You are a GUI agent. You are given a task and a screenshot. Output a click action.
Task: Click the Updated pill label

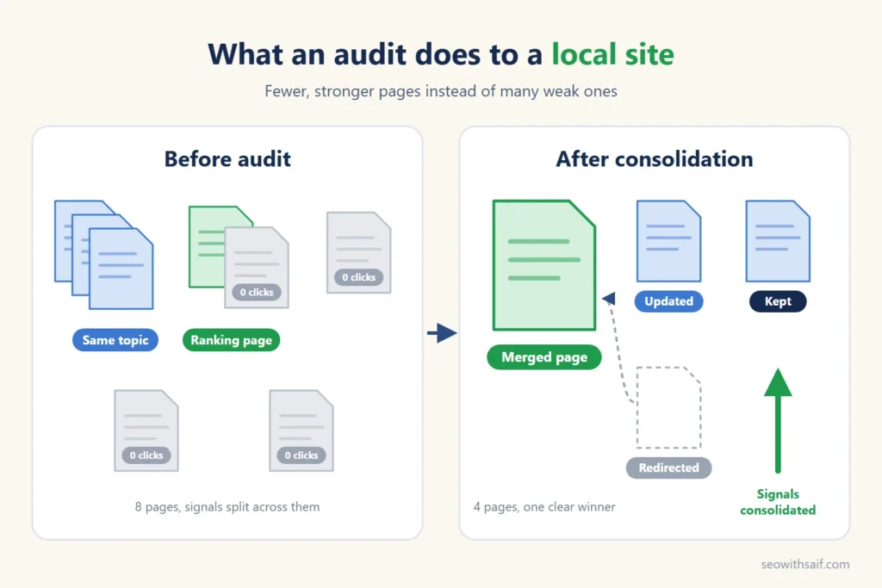tap(668, 301)
